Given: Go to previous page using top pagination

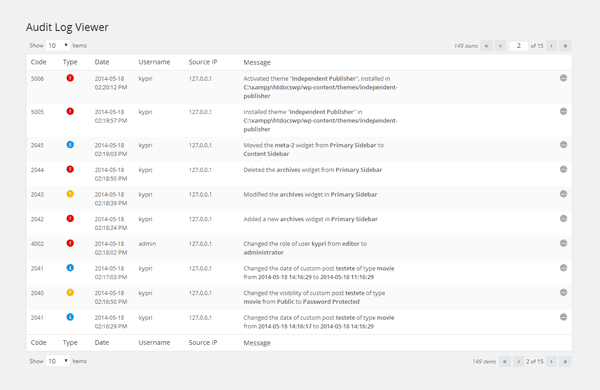Looking at the screenshot, I should pos(500,46).
